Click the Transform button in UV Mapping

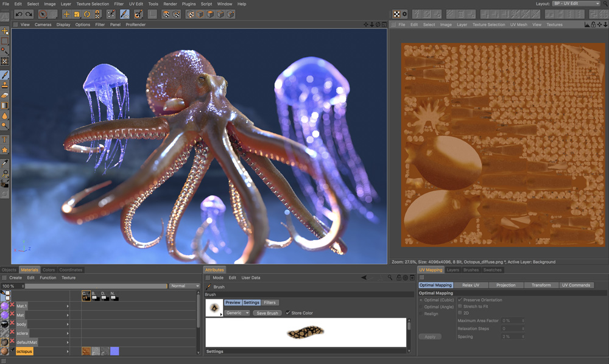pos(541,285)
